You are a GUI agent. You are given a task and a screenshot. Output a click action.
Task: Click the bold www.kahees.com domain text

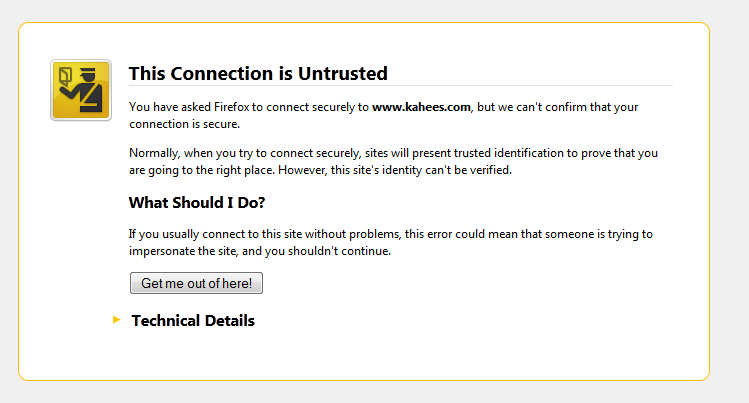point(421,107)
